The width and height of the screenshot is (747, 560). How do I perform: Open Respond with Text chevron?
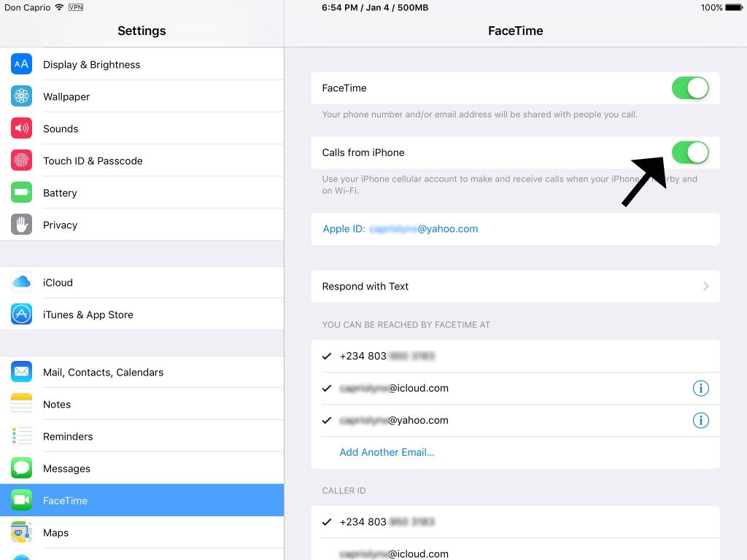pos(705,286)
